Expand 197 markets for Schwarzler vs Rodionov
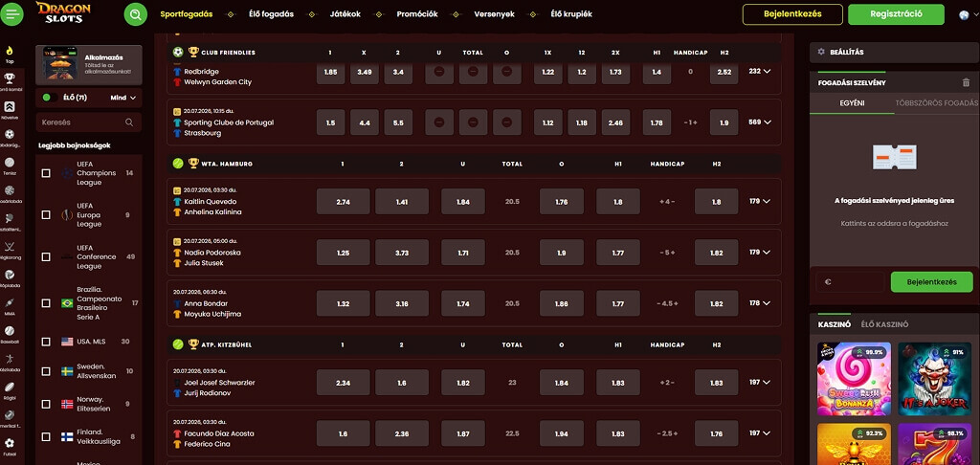The height and width of the screenshot is (465, 980). click(x=759, y=382)
